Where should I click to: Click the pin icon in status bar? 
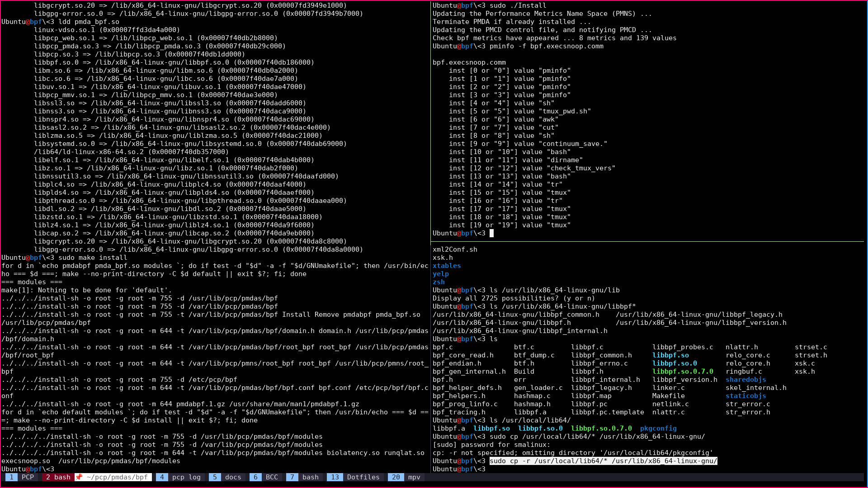(x=79, y=477)
